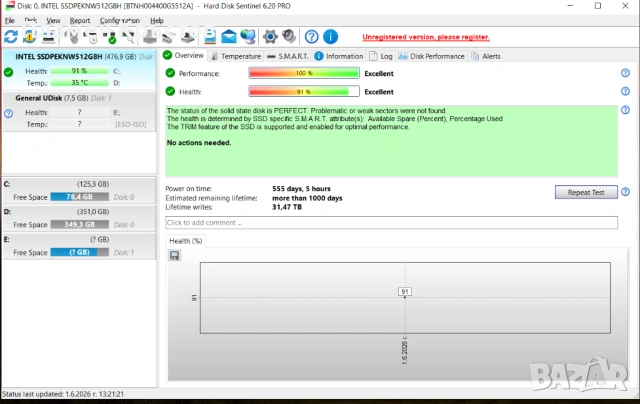640x404 pixels.
Task: Click the help icon next to Repeat Test
Action: click(625, 192)
